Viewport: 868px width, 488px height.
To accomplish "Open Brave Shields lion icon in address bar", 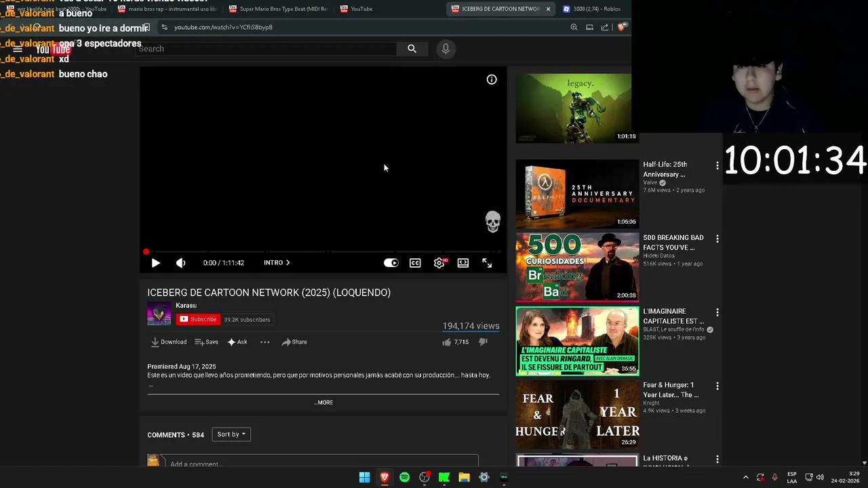I will point(621,27).
